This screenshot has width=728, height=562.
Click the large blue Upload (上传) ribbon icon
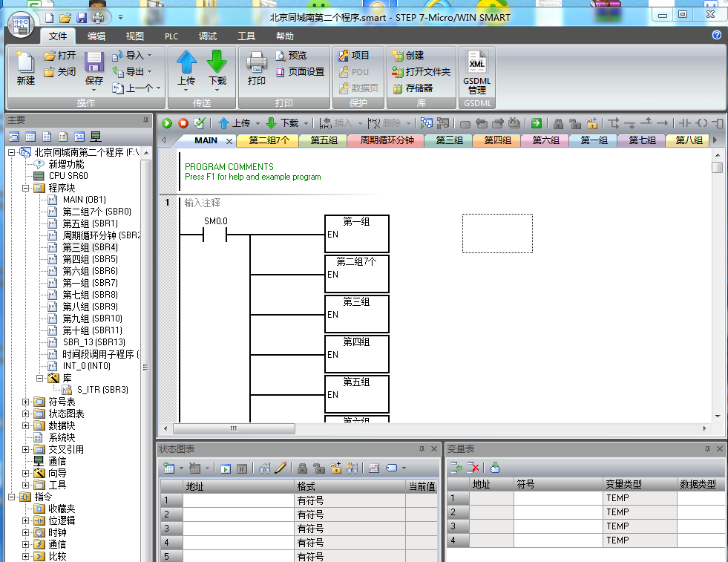pyautogui.click(x=186, y=66)
